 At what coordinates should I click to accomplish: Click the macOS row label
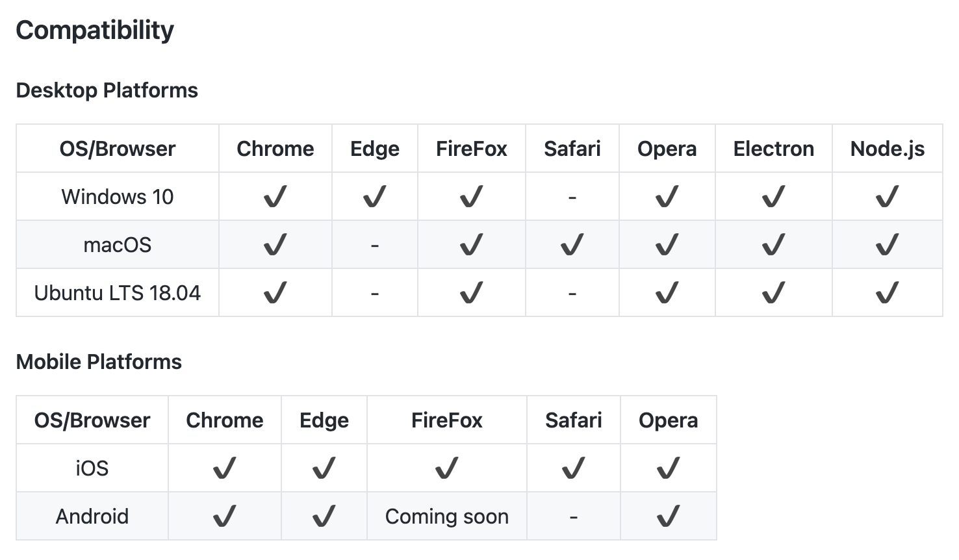click(x=117, y=245)
